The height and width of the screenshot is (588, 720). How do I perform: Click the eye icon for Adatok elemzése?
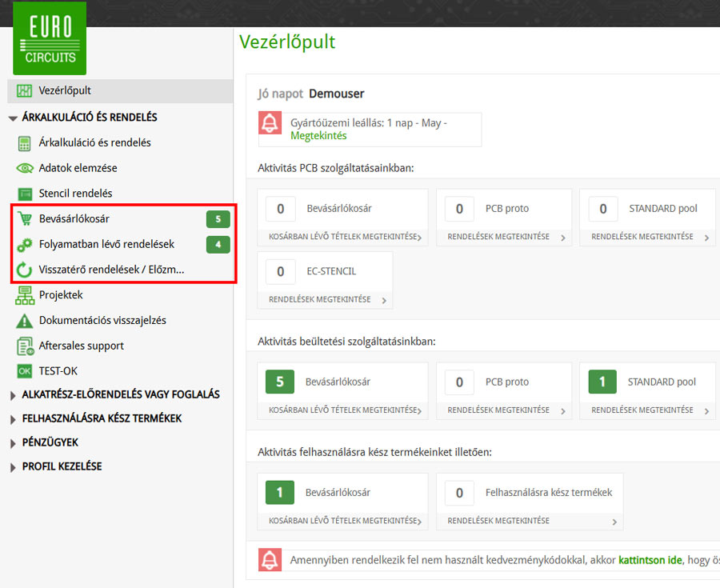coord(24,168)
